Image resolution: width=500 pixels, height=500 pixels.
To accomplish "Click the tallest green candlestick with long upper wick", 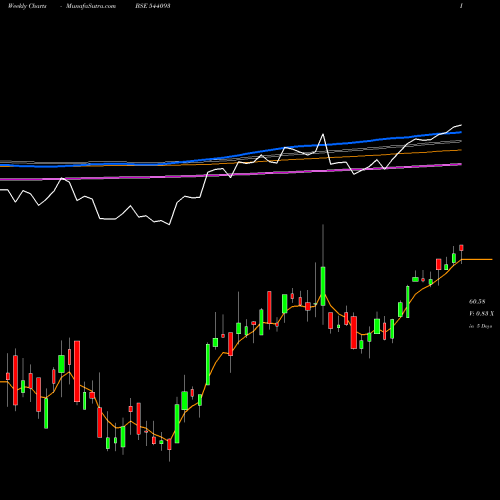I will (323, 286).
